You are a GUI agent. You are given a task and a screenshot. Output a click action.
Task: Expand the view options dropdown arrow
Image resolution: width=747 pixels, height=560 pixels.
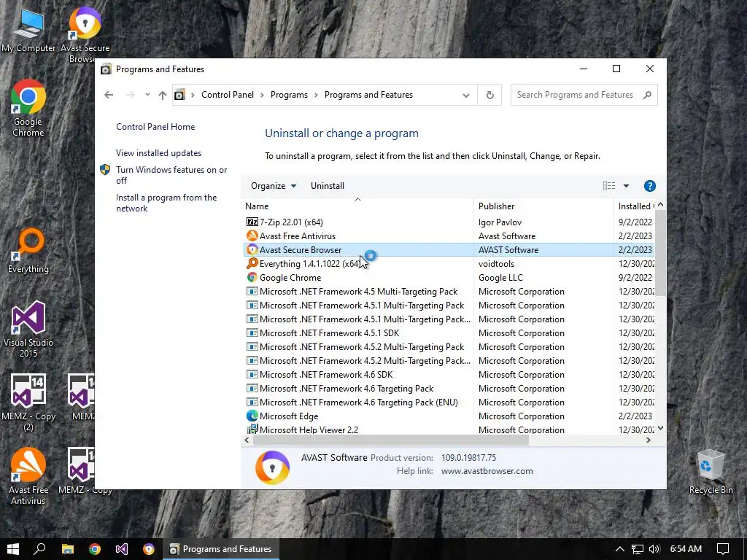(x=626, y=186)
